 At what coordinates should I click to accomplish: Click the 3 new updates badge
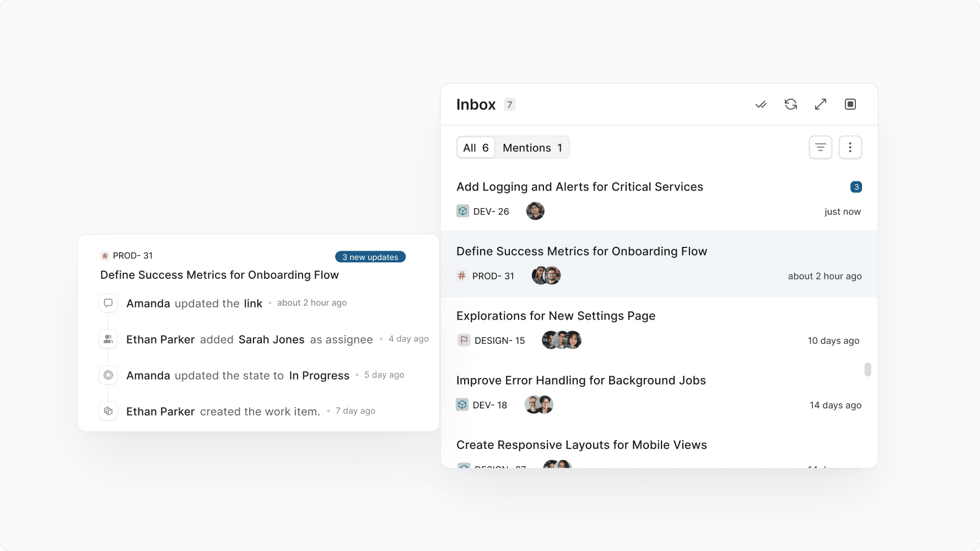click(370, 256)
